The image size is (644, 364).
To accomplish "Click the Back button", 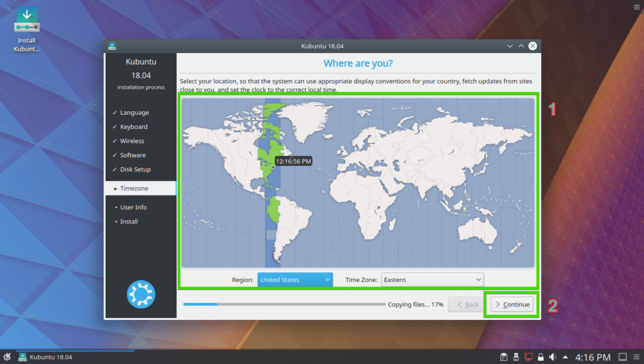I will 467,305.
